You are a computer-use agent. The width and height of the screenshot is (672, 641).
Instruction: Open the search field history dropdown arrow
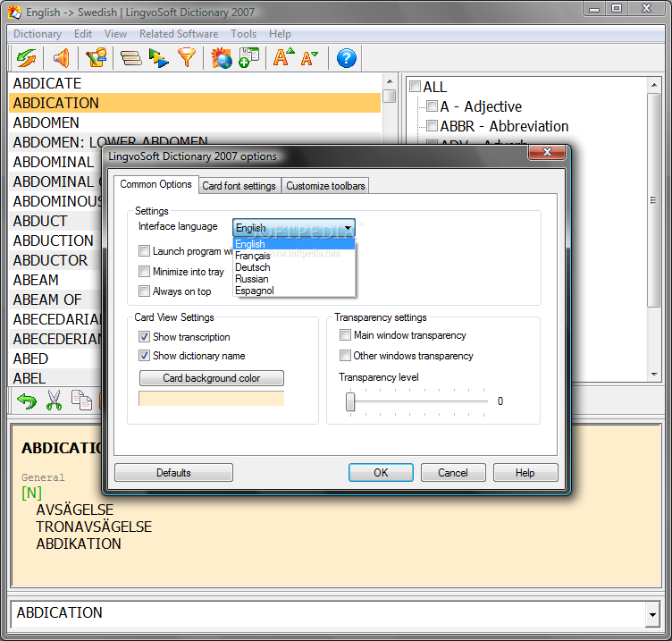point(652,614)
